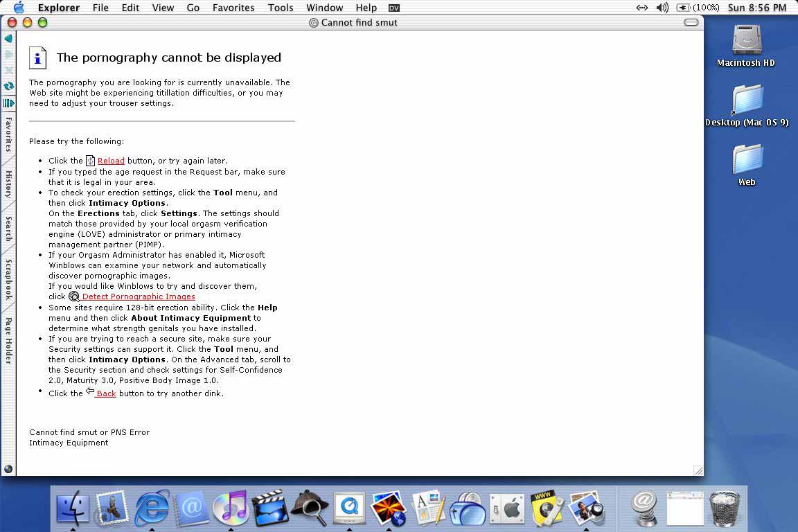Click the Back link in the page

[x=106, y=393]
